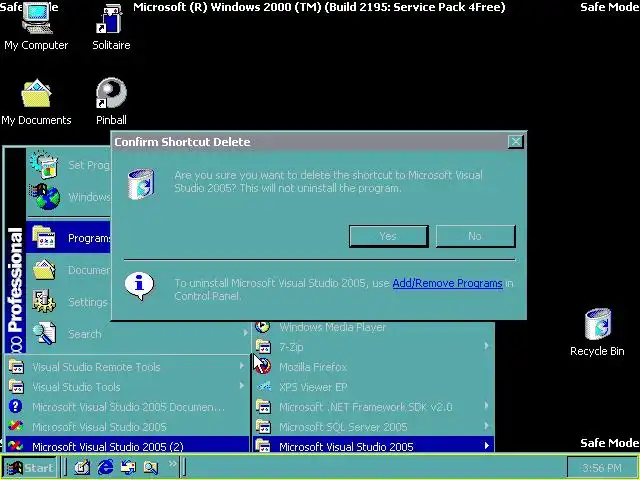
Task: Follow the Add/Remove Programs link
Action: [x=447, y=283]
